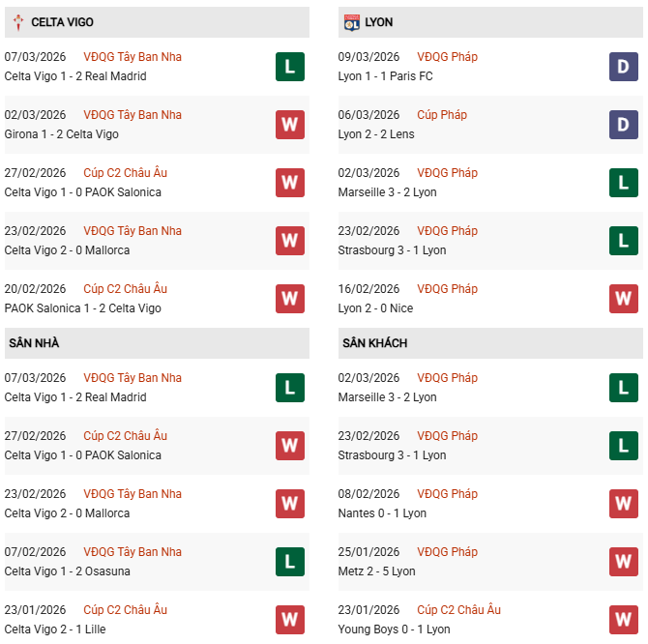Select the SÂN KHÁCH section header
The image size is (648, 644).
pyautogui.click(x=374, y=343)
